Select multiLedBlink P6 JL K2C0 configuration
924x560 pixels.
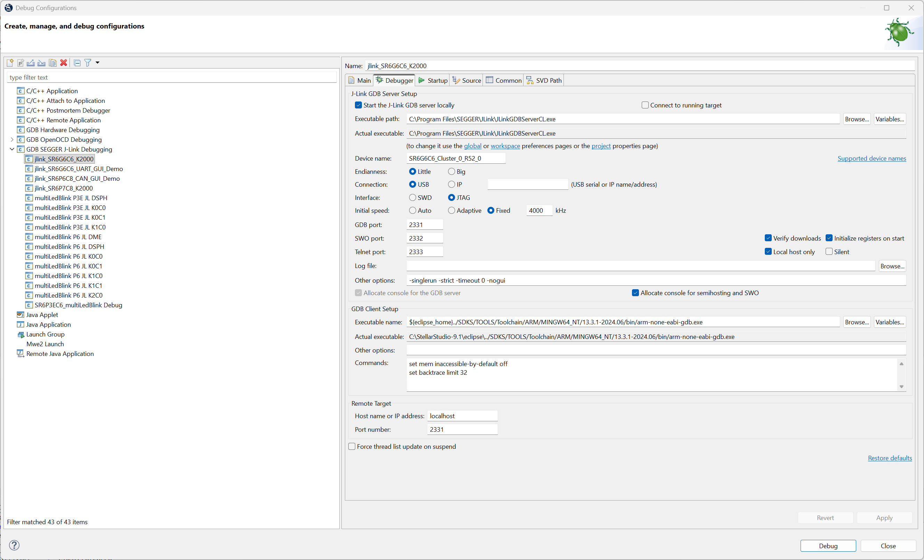click(64, 295)
